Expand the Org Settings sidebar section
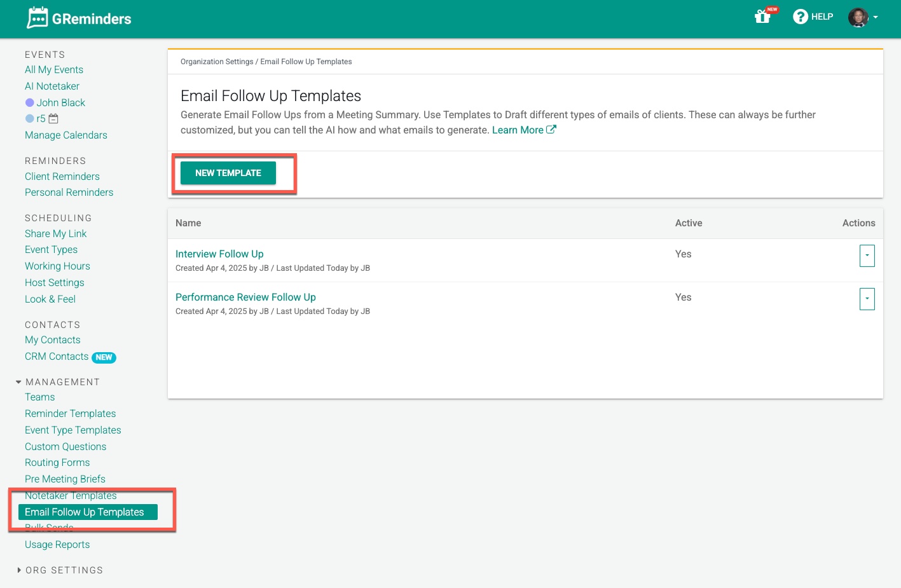901x588 pixels. pyautogui.click(x=18, y=570)
